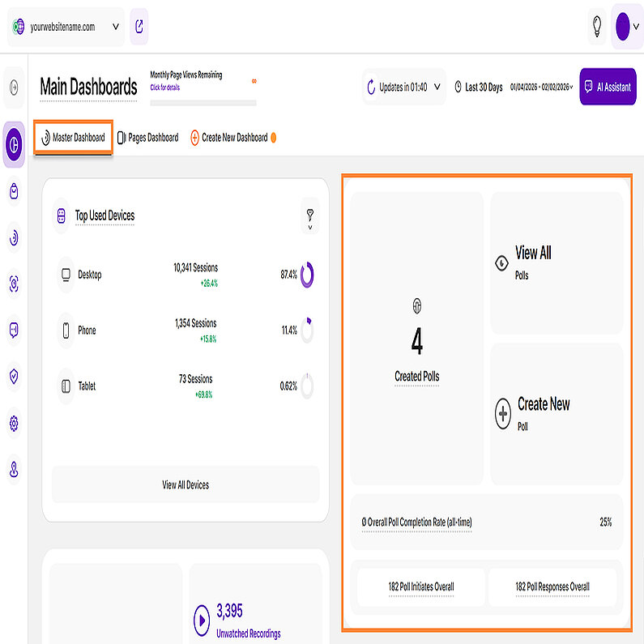Screen dimensions: 644x644
Task: Follow the Click for details link
Action: click(165, 87)
